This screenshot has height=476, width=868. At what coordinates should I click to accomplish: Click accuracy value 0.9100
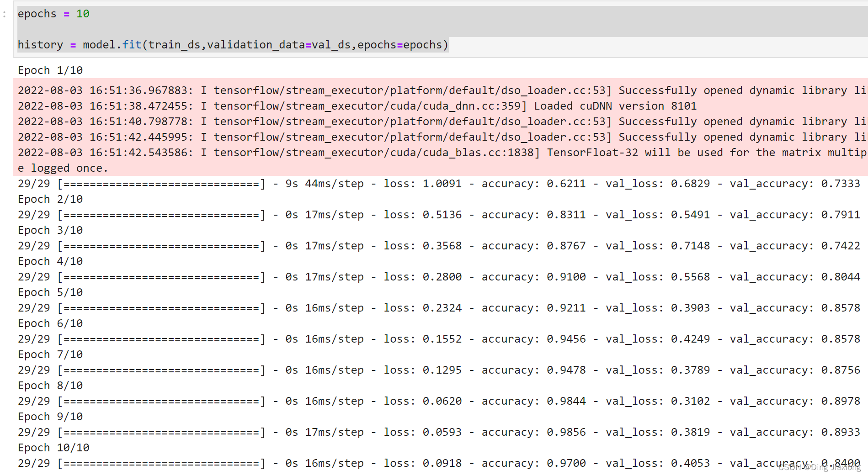(x=566, y=277)
